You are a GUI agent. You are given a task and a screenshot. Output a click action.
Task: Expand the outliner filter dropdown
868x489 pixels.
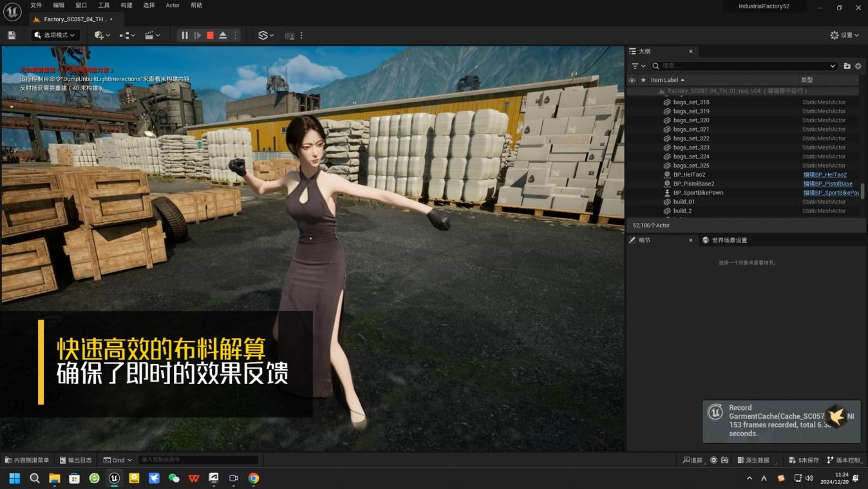pos(637,66)
